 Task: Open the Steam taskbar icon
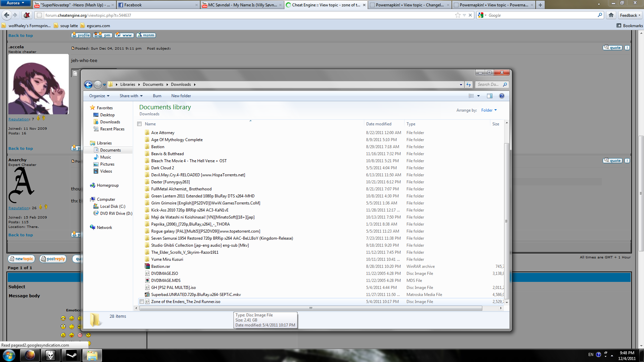(x=71, y=355)
